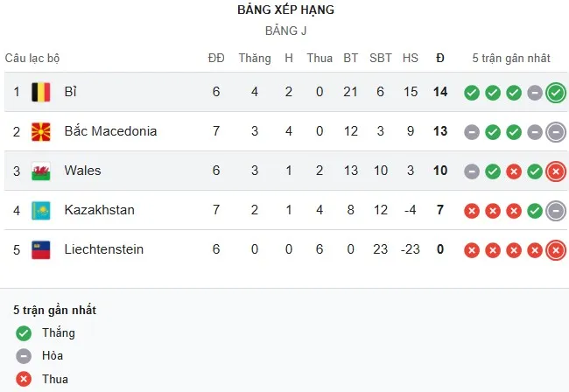Click Wales' latest circled loss icon
The height and width of the screenshot is (392, 569).
pyautogui.click(x=555, y=171)
